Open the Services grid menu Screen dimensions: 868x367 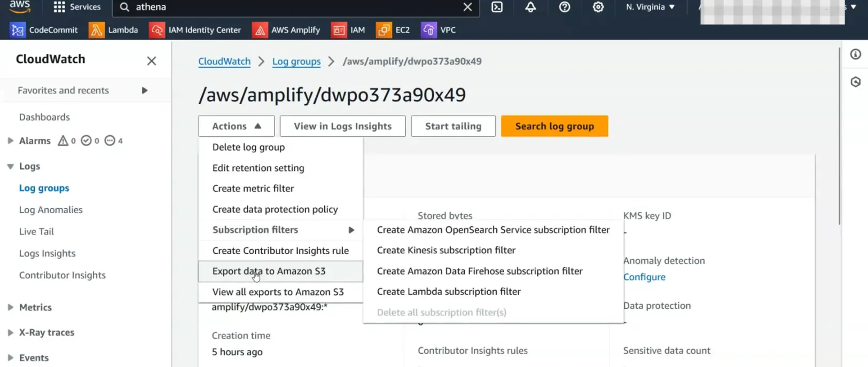(x=77, y=7)
